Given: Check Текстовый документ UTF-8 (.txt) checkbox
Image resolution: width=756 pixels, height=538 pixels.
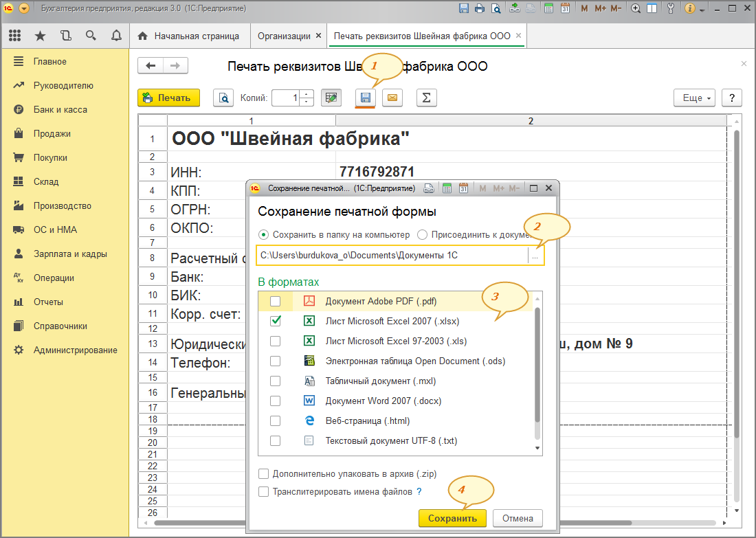Looking at the screenshot, I should point(276,440).
